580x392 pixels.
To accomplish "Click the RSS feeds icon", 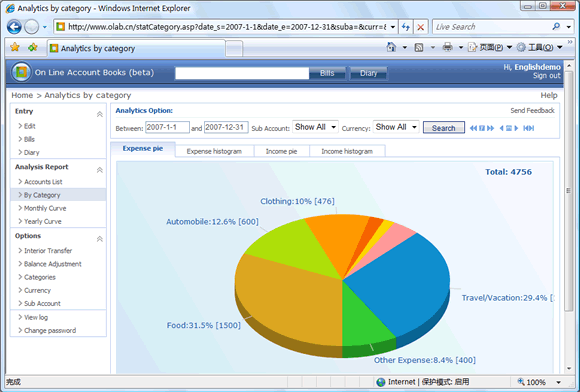I will tap(419, 47).
